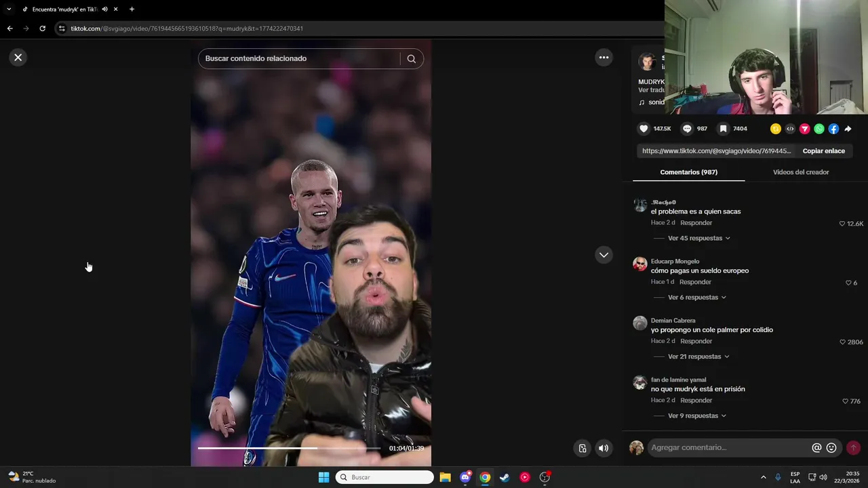Screen dimensions: 868x488
Task: Like Demian Cabrera's comment
Action: click(x=843, y=342)
